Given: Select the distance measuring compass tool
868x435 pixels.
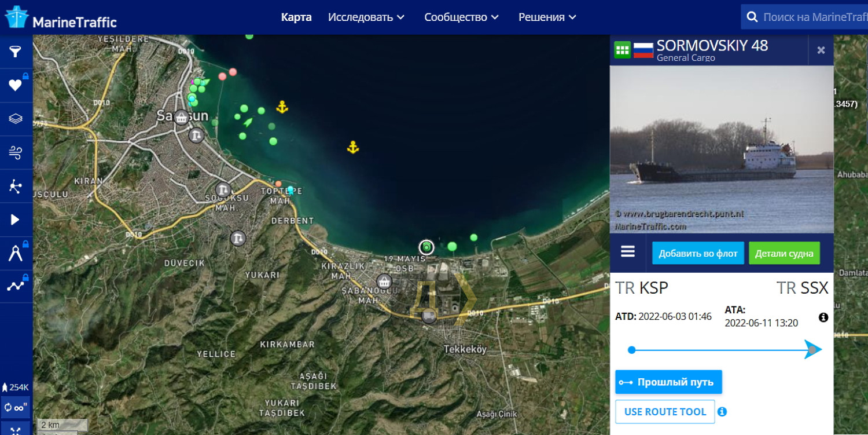Looking at the screenshot, I should coord(15,253).
